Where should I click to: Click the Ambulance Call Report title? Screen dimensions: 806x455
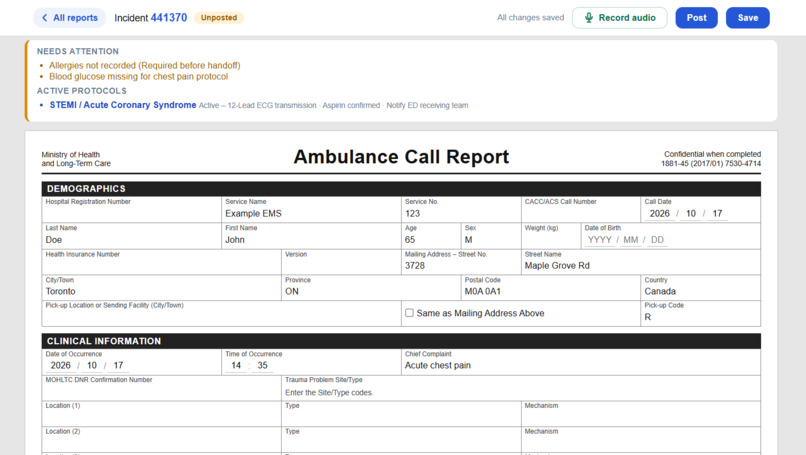coord(401,157)
